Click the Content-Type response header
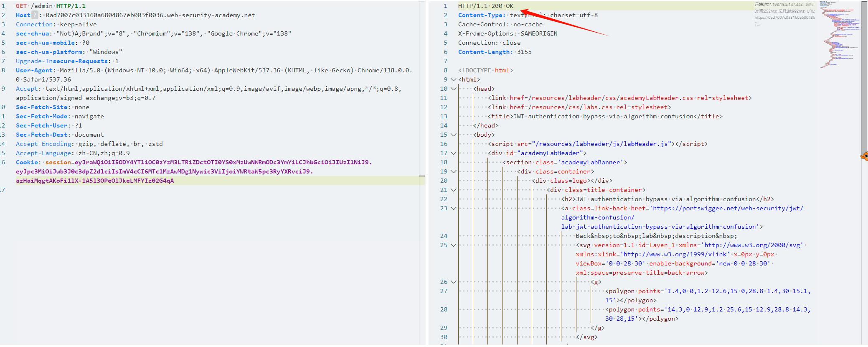This screenshot has height=347, width=868. click(x=528, y=15)
